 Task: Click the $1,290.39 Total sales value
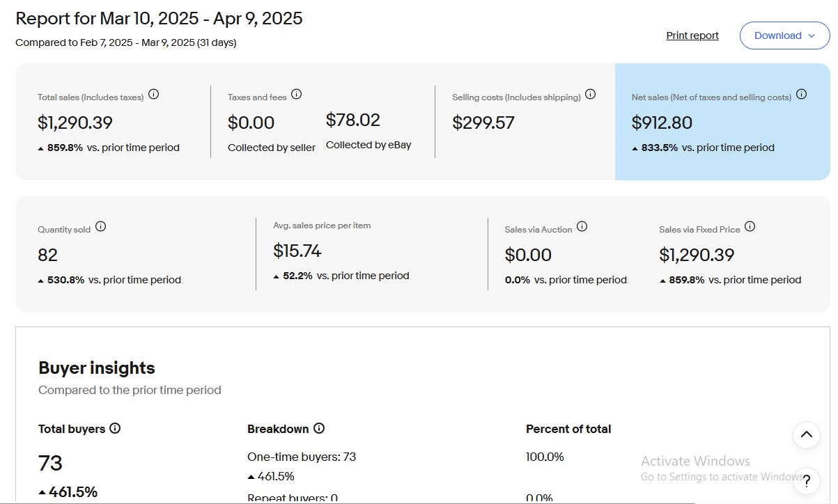(75, 123)
